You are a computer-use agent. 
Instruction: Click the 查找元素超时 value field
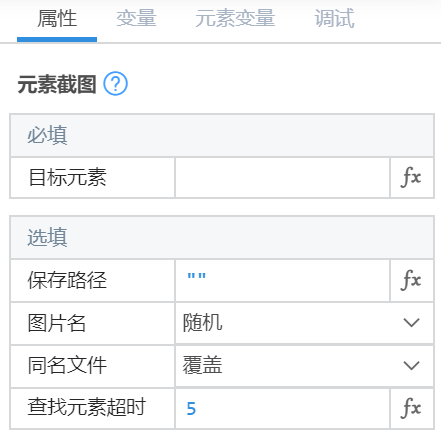click(282, 408)
